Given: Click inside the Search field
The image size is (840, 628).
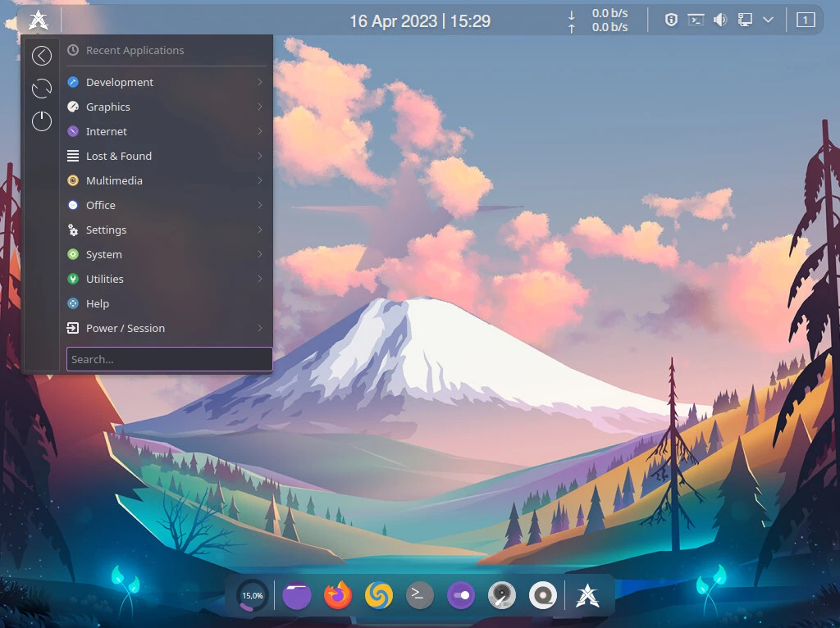Looking at the screenshot, I should tap(169, 359).
